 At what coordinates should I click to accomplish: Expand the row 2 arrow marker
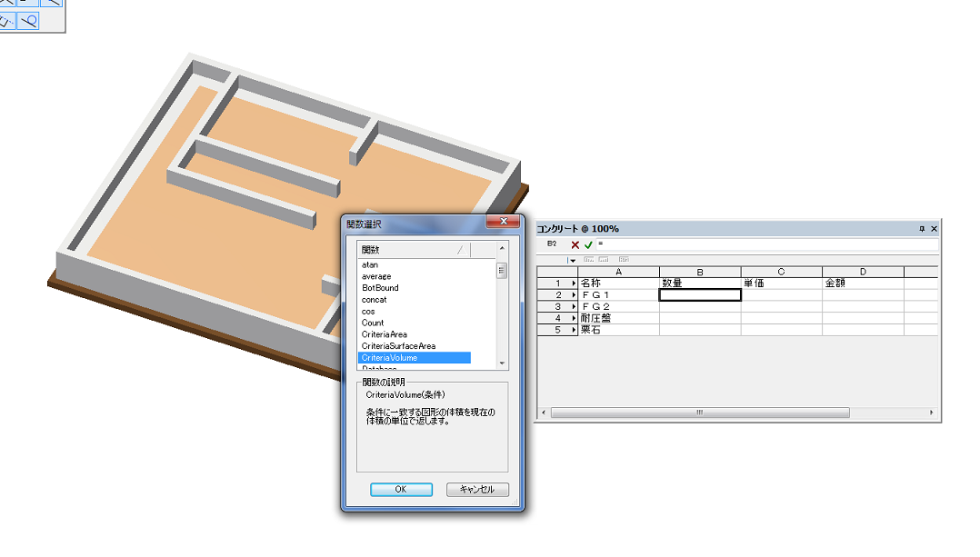(x=573, y=295)
